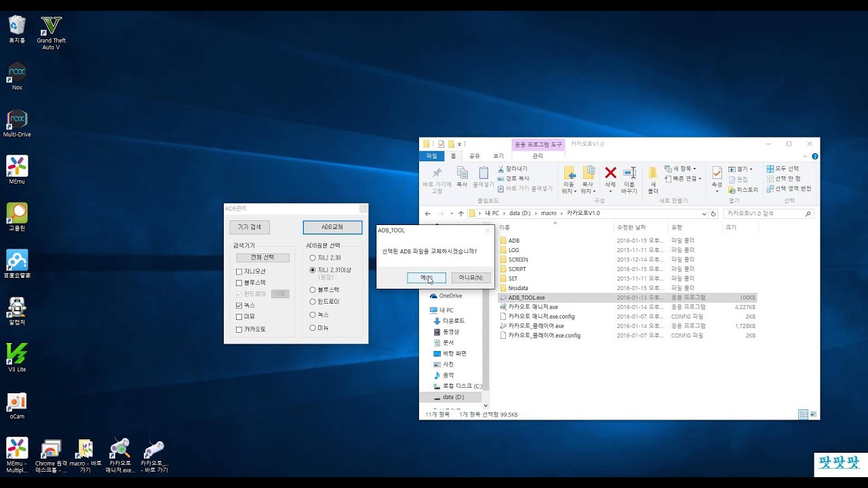Expand address bar history dropdown arrow

coord(704,213)
